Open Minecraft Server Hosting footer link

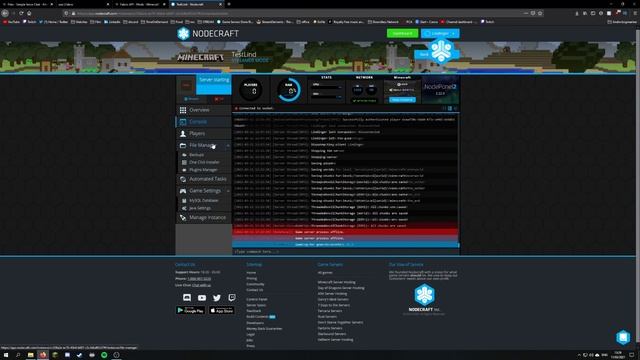click(x=336, y=282)
